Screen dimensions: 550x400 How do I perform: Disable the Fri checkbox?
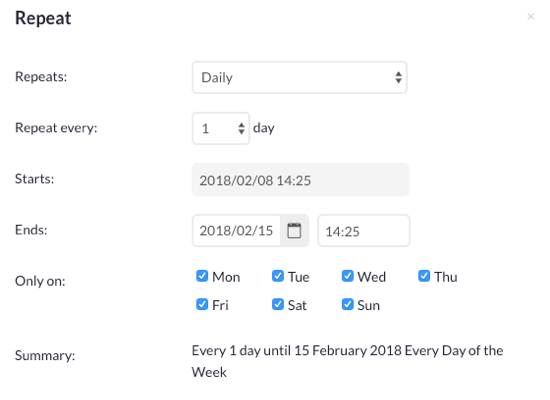point(202,304)
